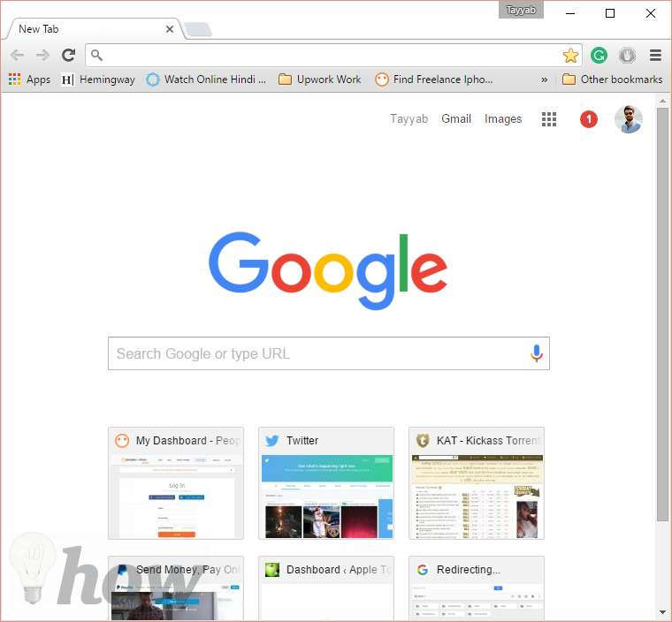The height and width of the screenshot is (622, 672).
Task: Open the My Dashboard thumbnail
Action: [176, 482]
